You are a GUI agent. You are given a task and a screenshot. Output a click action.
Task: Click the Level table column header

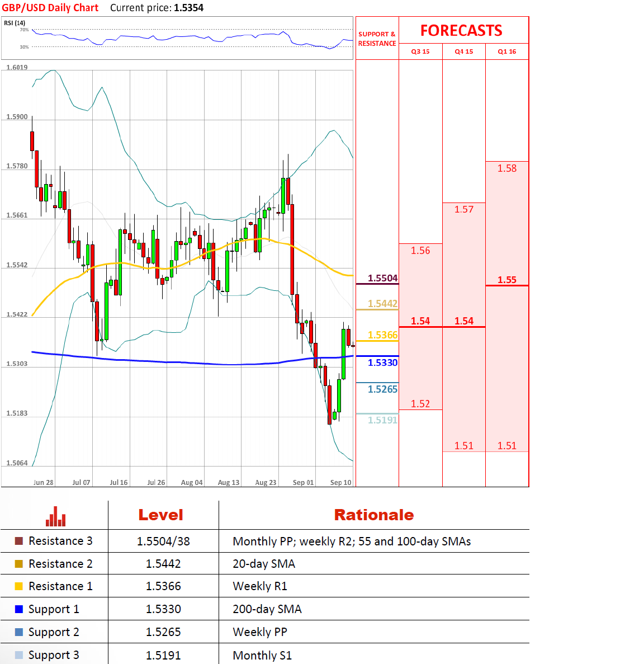161,515
